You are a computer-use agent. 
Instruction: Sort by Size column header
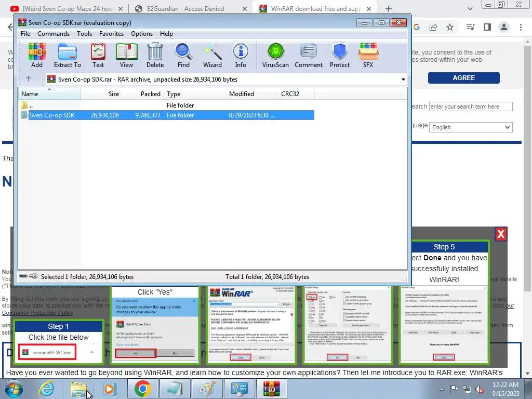click(101, 94)
